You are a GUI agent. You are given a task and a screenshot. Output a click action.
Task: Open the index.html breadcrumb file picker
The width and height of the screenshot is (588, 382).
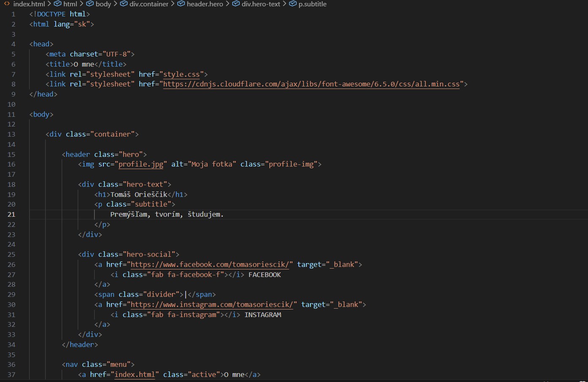click(x=29, y=4)
